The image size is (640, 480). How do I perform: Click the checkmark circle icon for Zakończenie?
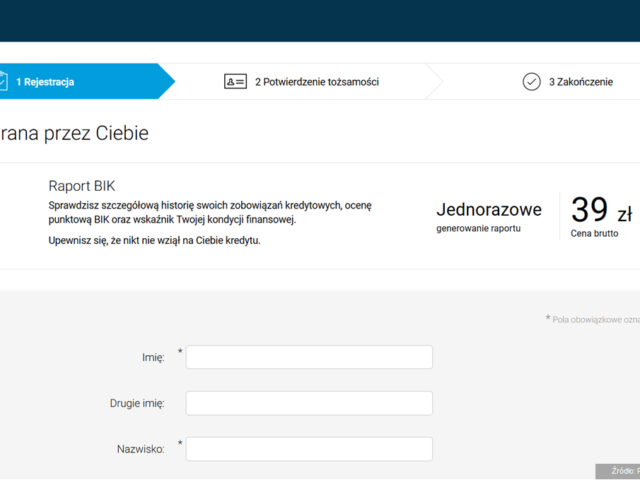click(531, 82)
